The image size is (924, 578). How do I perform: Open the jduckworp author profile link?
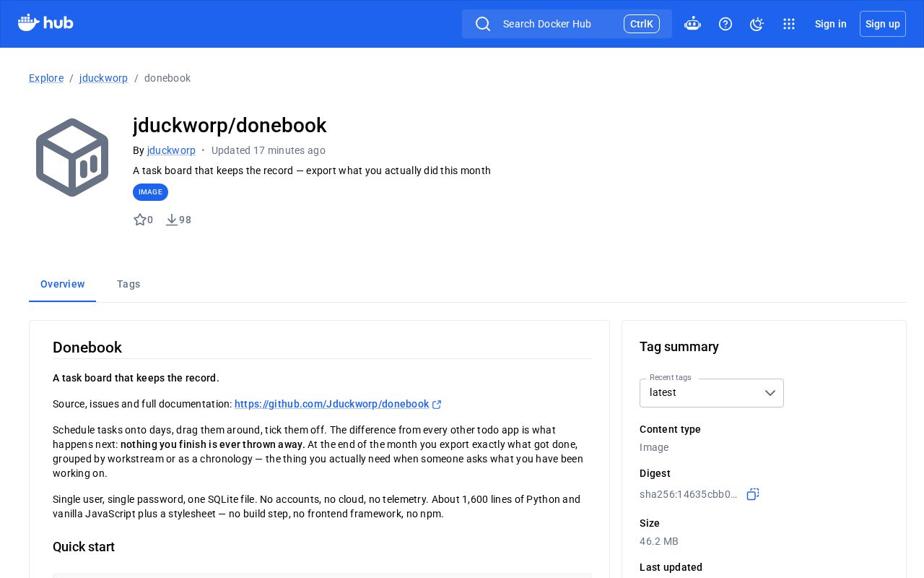(171, 150)
